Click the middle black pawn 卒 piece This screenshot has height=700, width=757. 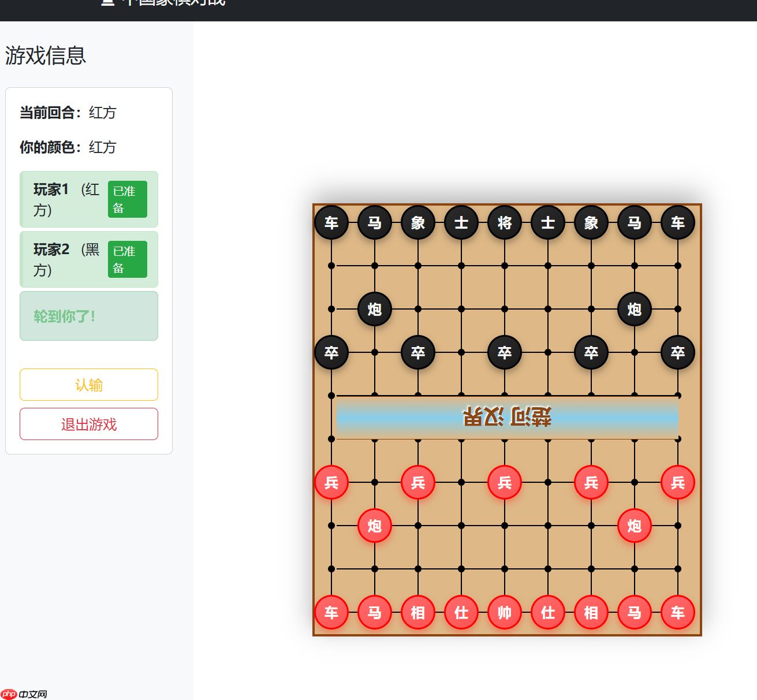[x=504, y=352]
